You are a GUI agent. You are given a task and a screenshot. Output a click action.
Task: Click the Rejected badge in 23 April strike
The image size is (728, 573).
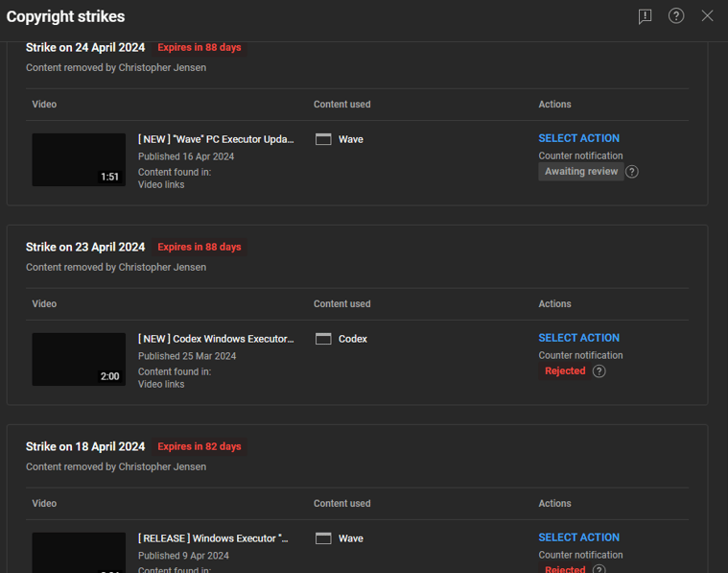tap(565, 370)
